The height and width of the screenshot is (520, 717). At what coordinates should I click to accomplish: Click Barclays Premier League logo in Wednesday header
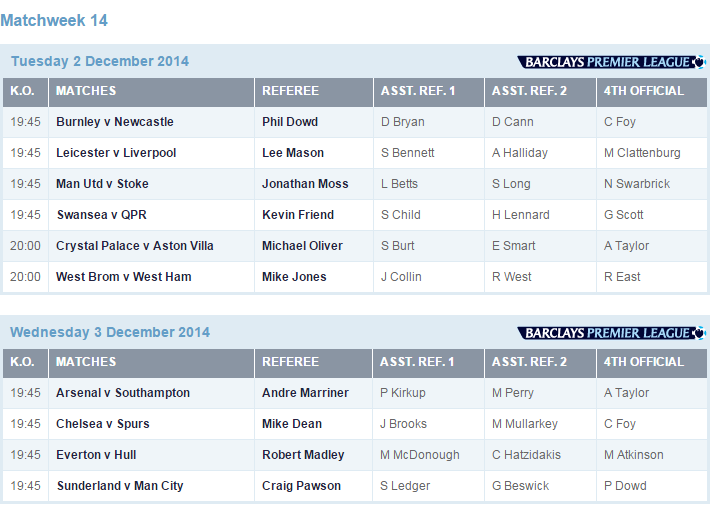[x=611, y=333]
